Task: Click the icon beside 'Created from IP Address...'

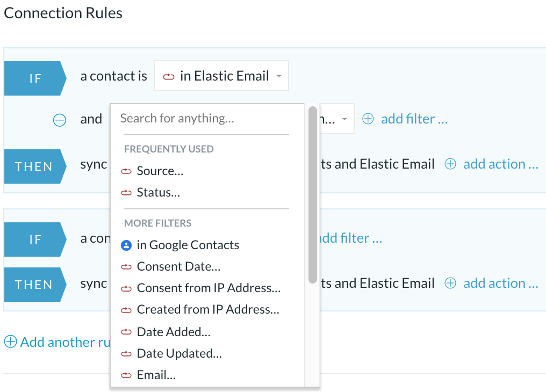Action: pos(126,310)
